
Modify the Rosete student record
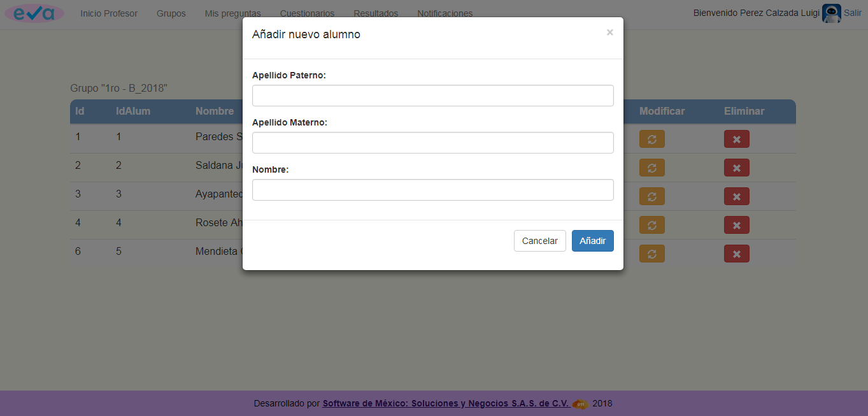pos(651,224)
